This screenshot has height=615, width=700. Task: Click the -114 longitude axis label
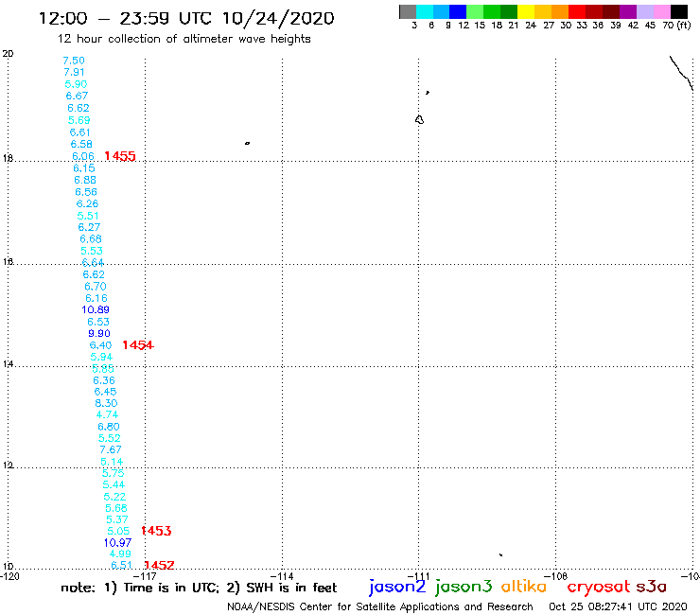coord(282,576)
